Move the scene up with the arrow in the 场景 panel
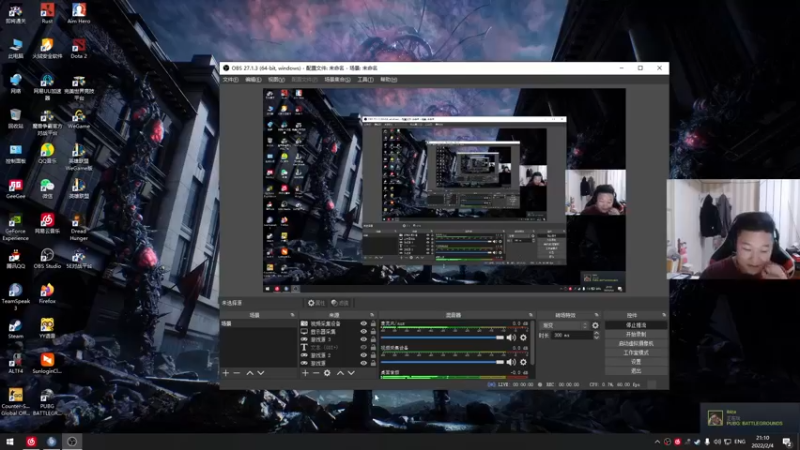This screenshot has width=800, height=450. 250,373
